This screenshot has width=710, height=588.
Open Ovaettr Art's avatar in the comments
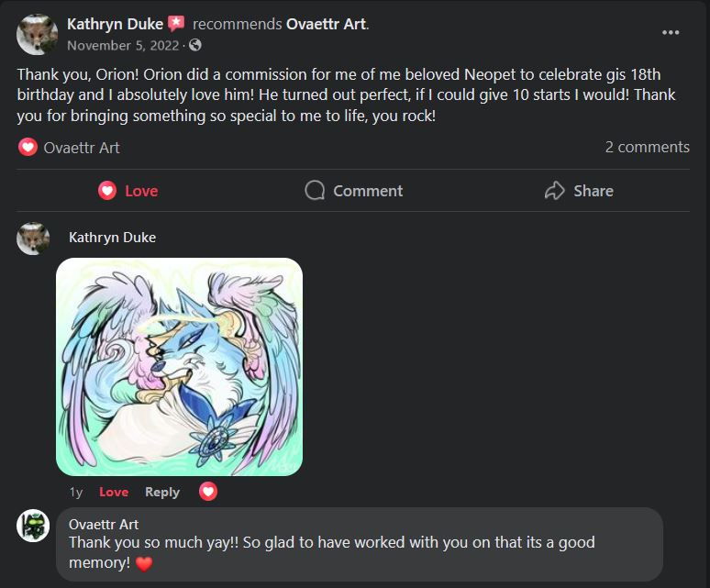tap(33, 526)
